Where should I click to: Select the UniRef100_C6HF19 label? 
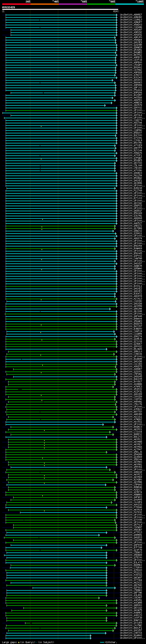click(x=131, y=331)
